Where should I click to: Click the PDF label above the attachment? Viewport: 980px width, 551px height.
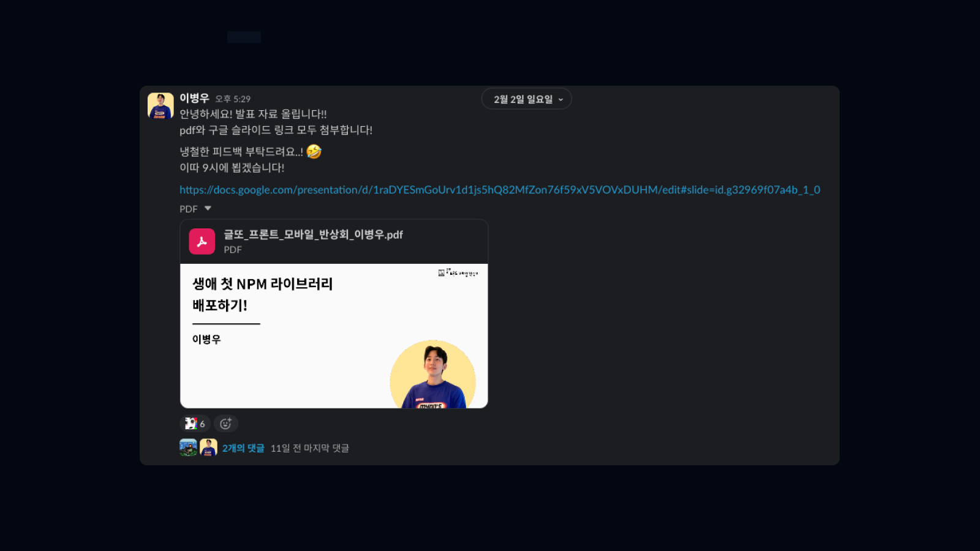coord(189,209)
